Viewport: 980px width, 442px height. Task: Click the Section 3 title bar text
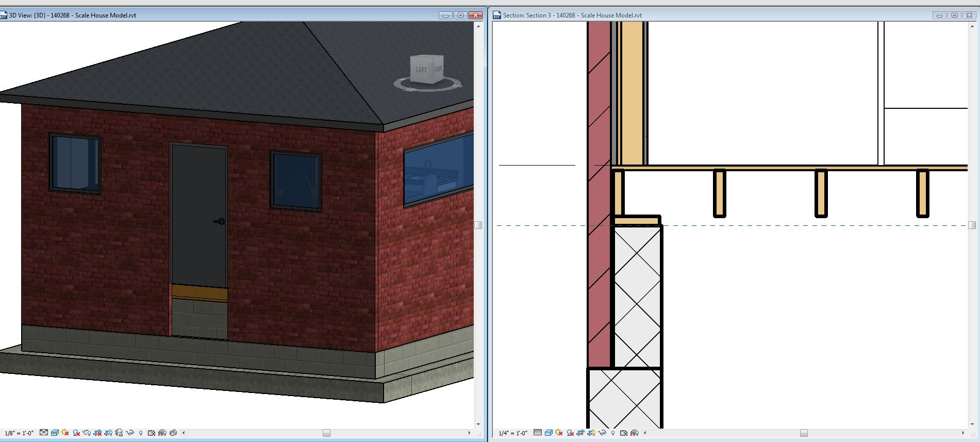572,15
